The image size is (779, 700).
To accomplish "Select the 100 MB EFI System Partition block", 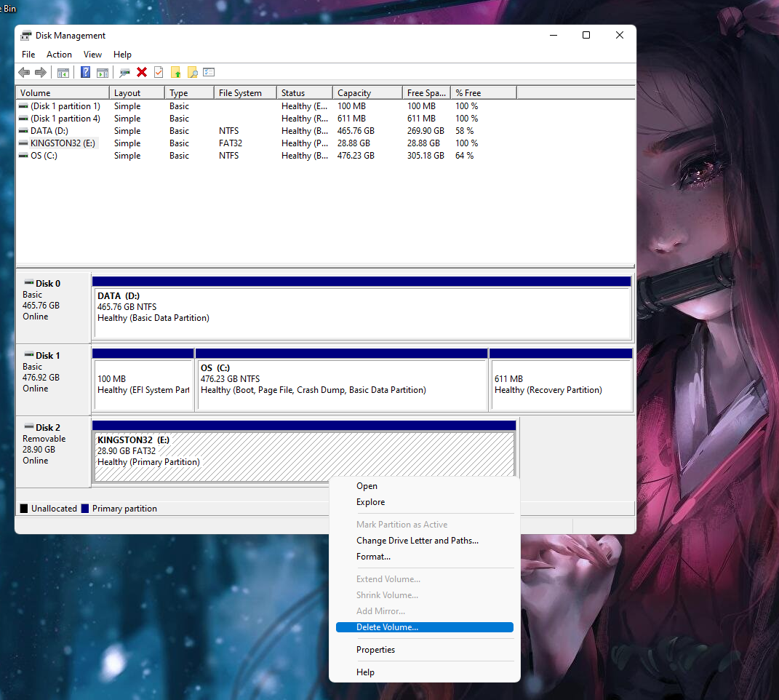I will (x=143, y=381).
